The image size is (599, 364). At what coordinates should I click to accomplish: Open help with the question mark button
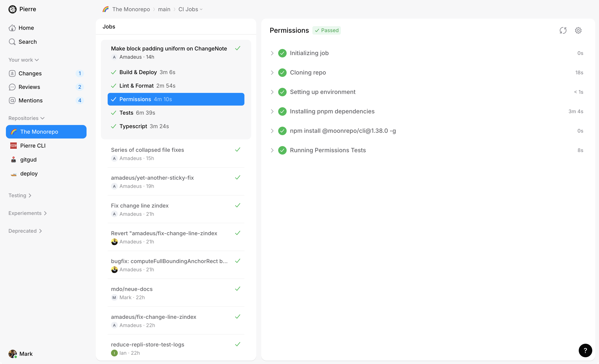[585, 350]
